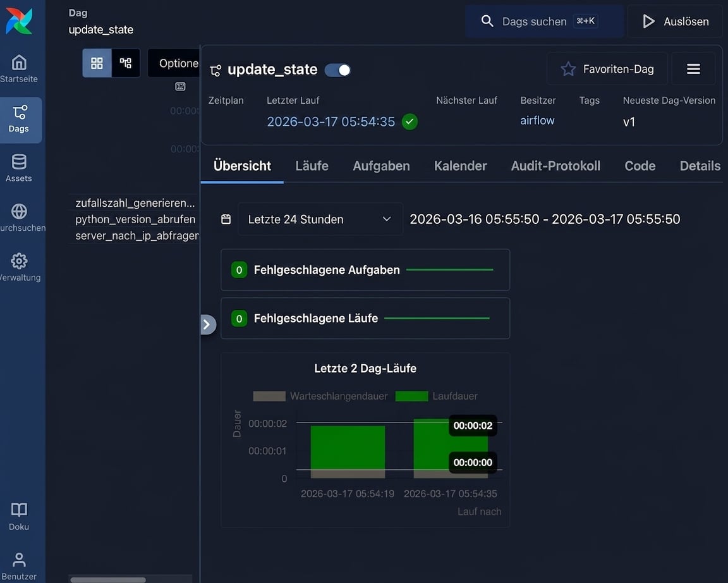
Task: Click the update_state breadcrumb text
Action: click(x=100, y=30)
